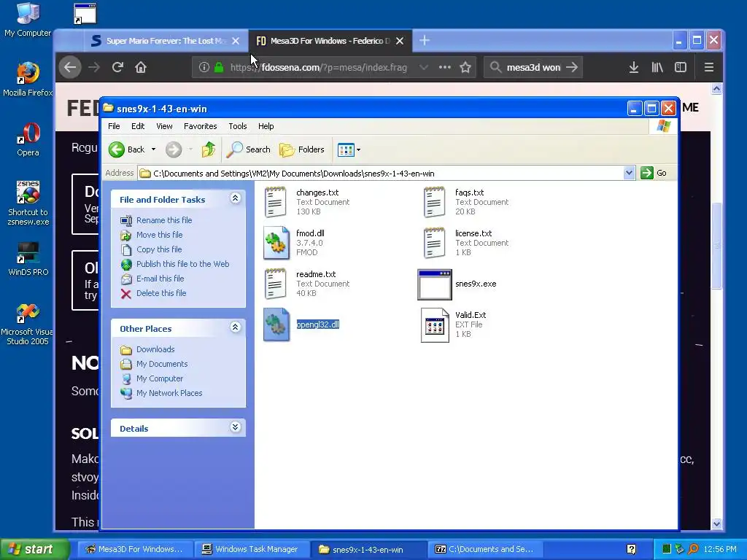
Task: Go up one folder level
Action: point(208,149)
